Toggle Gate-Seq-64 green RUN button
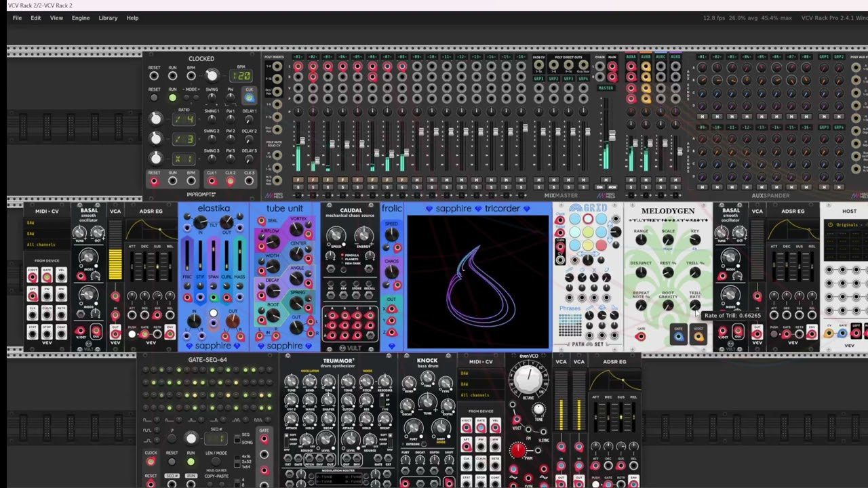 tap(191, 462)
